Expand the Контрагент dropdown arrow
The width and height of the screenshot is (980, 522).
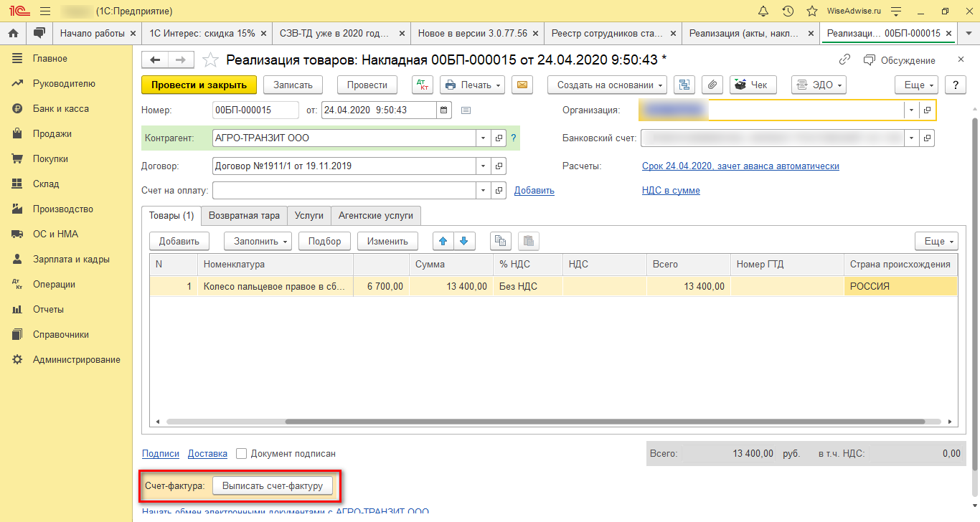pyautogui.click(x=484, y=138)
